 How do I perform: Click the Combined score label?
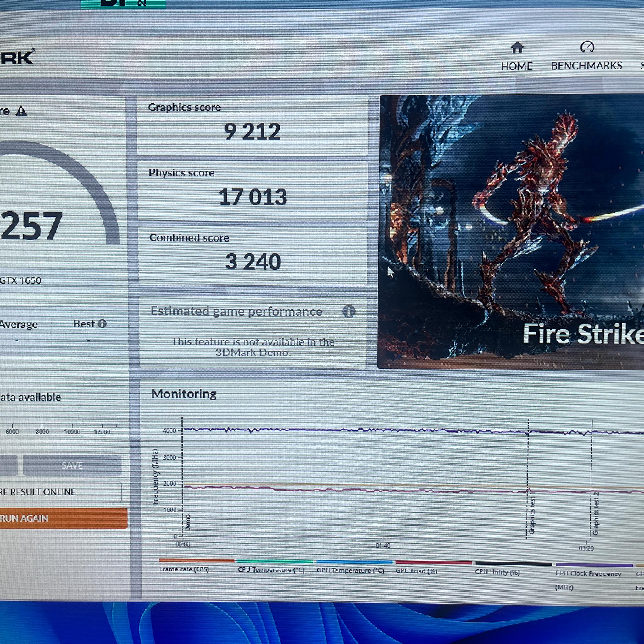[x=189, y=238]
